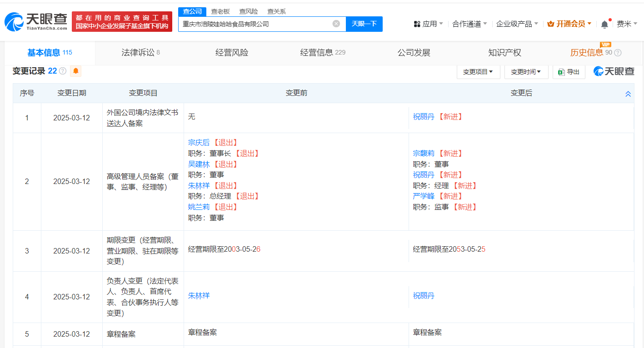Switch to the 查关系 search tab

tap(277, 11)
